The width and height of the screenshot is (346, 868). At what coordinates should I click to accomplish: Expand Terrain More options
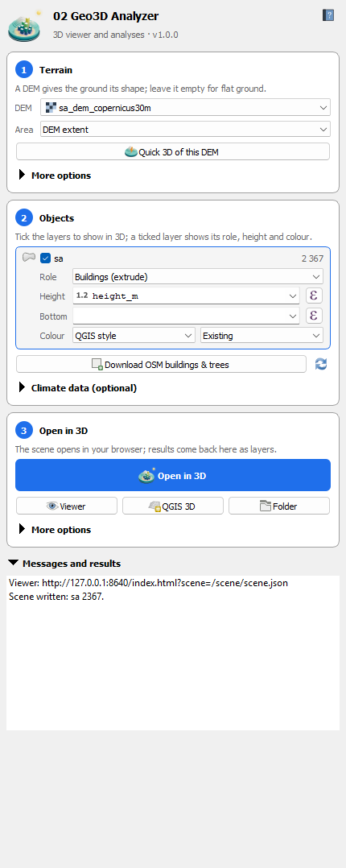coord(55,176)
